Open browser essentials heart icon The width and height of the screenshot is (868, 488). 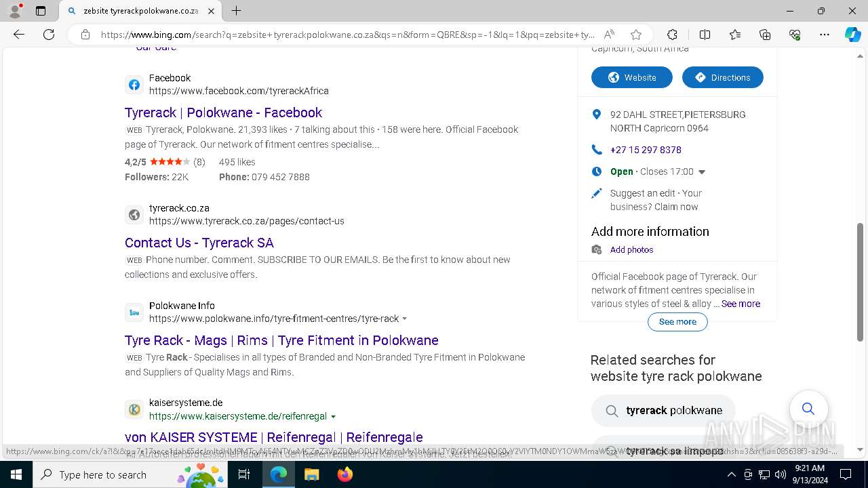tap(795, 35)
